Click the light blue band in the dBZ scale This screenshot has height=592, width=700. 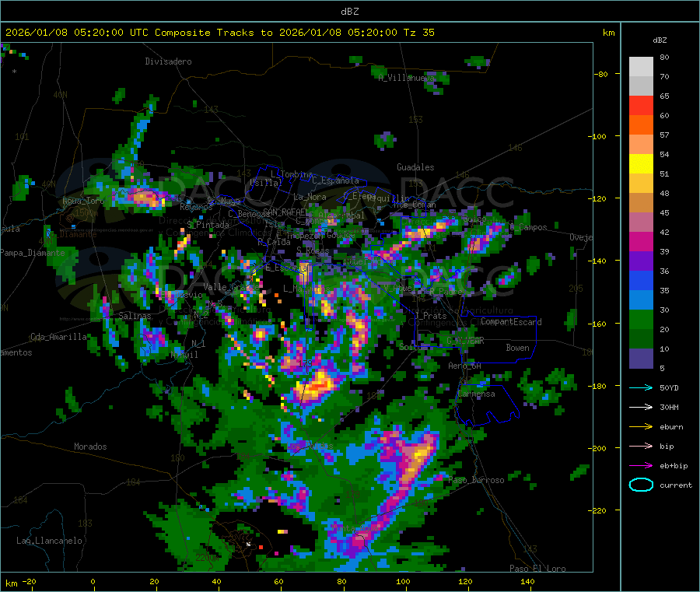(641, 300)
